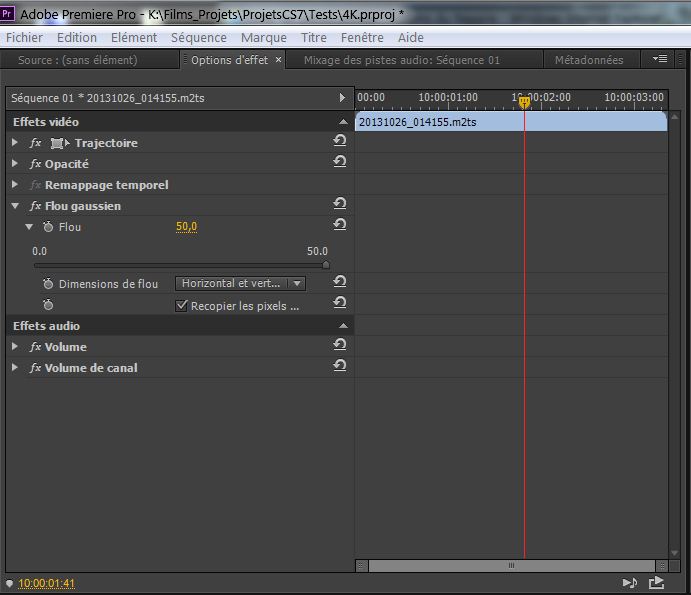Viewport: 691px width, 595px height.
Task: Reset the Recopier les pixels parameter
Action: pos(339,303)
